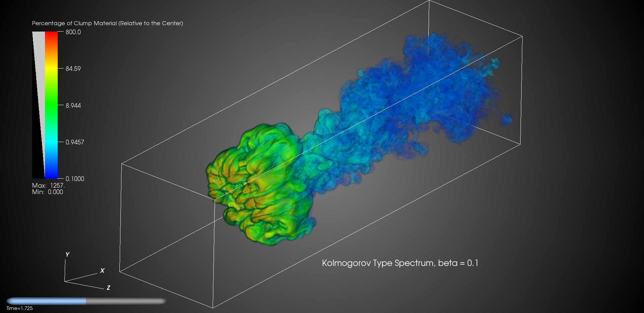Click the 'Min: 0.000' value
Screen dimensions: 644x313
tap(48, 192)
